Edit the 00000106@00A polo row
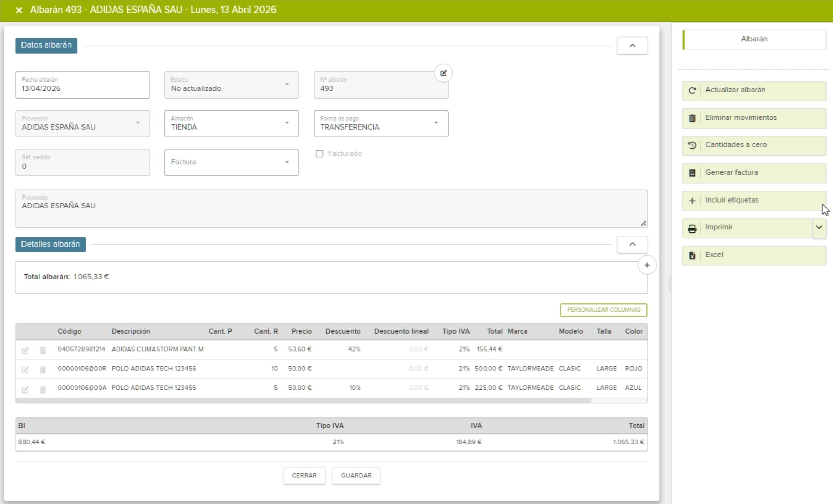 [25, 389]
